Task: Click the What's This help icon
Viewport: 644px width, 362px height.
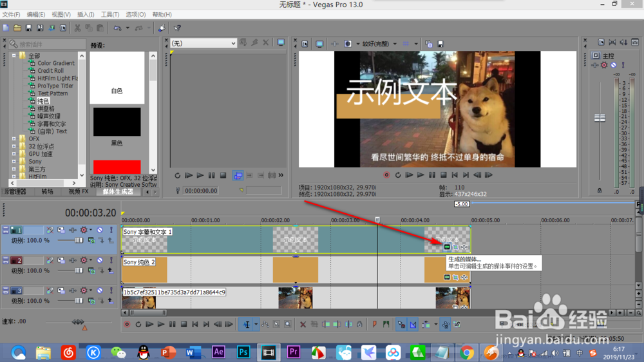Action: (x=178, y=28)
